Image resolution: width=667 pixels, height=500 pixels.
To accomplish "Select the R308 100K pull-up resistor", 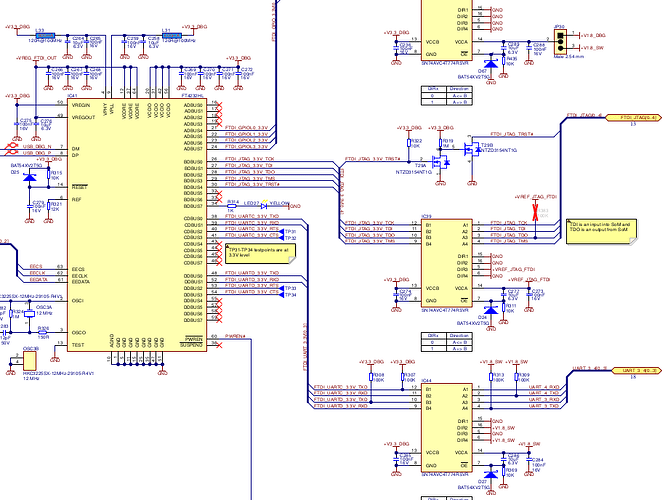I will [x=371, y=377].
